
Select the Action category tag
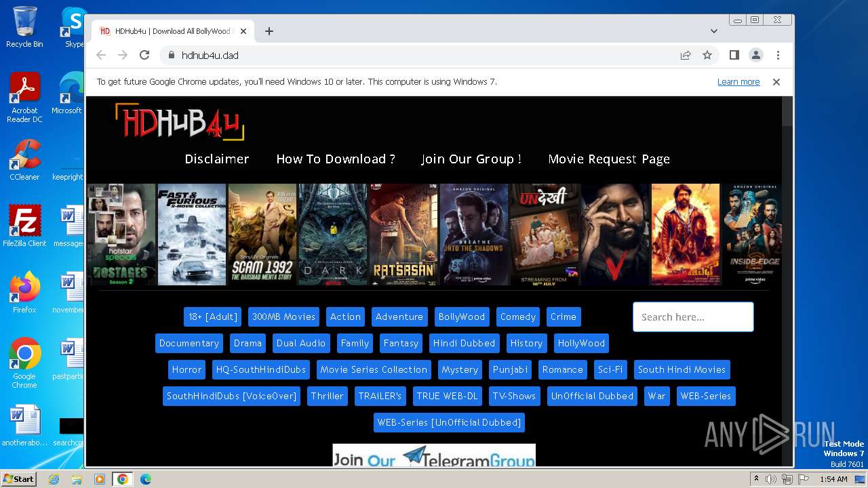pyautogui.click(x=345, y=317)
